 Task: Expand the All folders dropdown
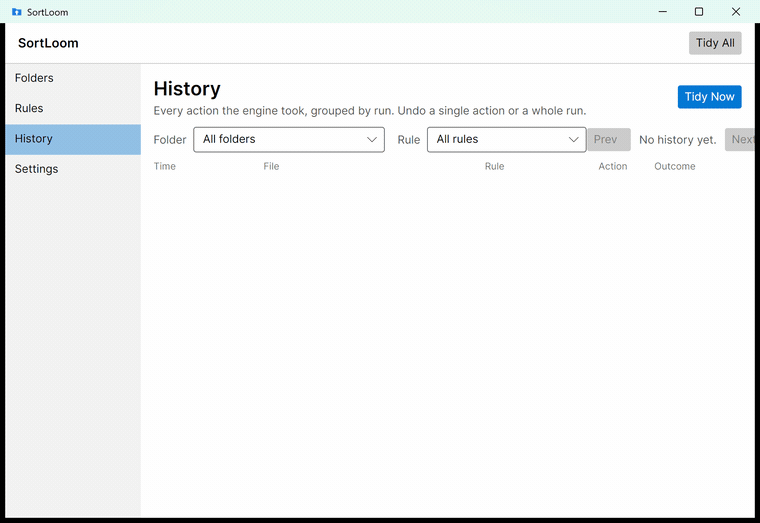[289, 140]
